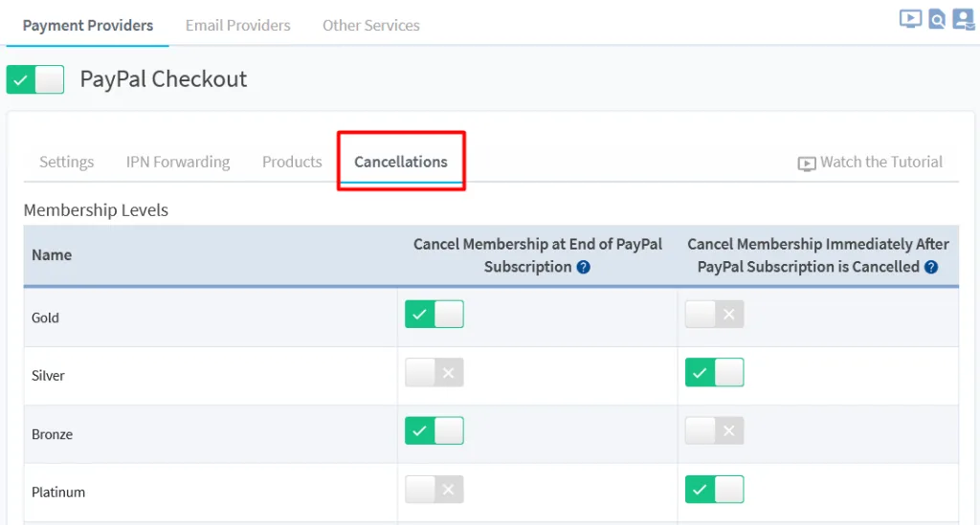The height and width of the screenshot is (525, 980).
Task: Disable Bronze cancel at end of subscription
Action: tap(434, 430)
